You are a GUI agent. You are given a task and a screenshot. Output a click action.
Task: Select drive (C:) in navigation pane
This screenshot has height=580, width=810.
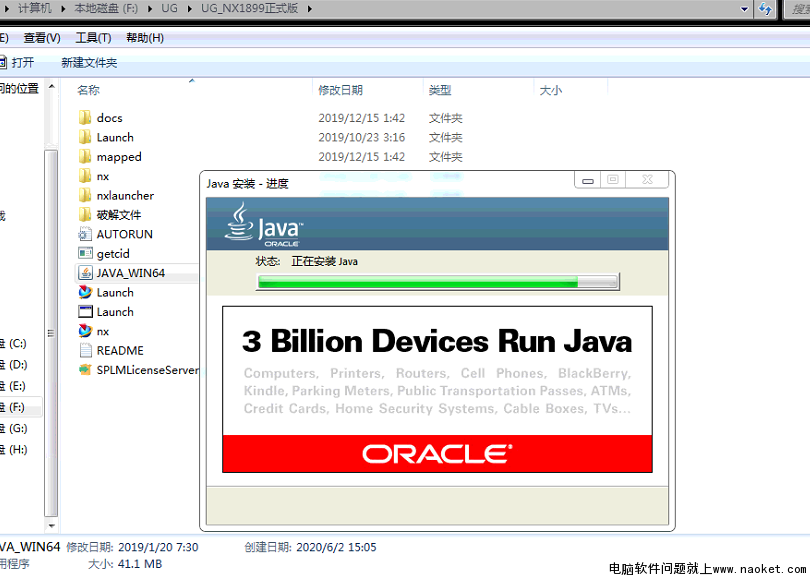(x=14, y=343)
